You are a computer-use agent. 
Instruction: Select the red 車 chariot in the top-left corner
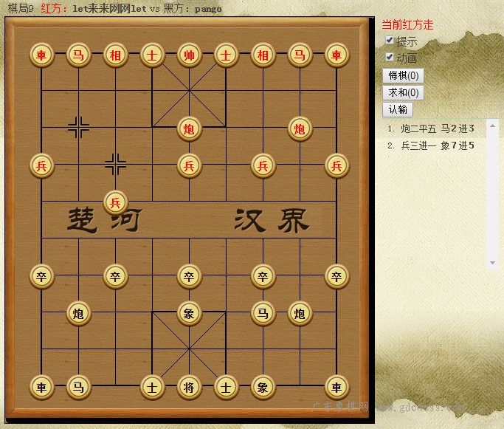[x=41, y=55]
